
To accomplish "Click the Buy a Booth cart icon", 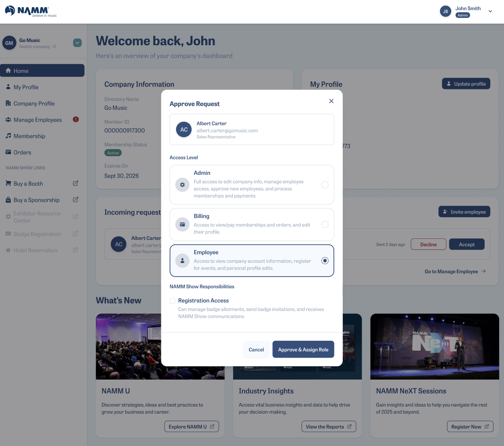I will (x=8, y=183).
